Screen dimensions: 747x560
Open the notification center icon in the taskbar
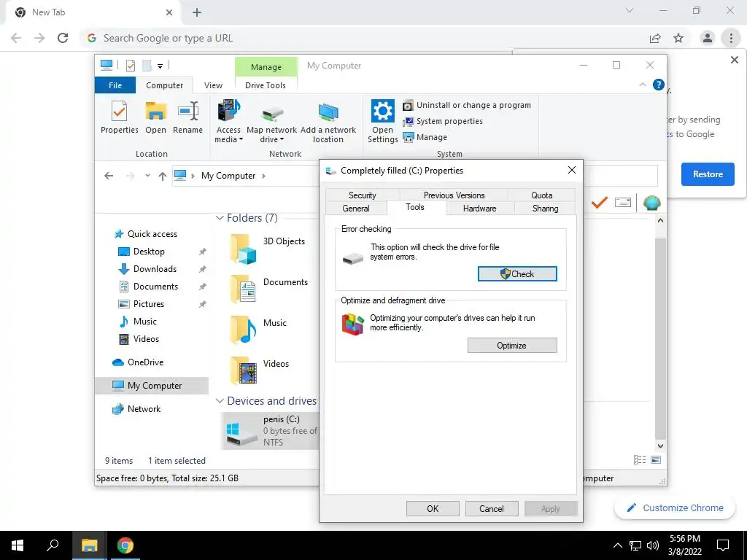click(723, 545)
